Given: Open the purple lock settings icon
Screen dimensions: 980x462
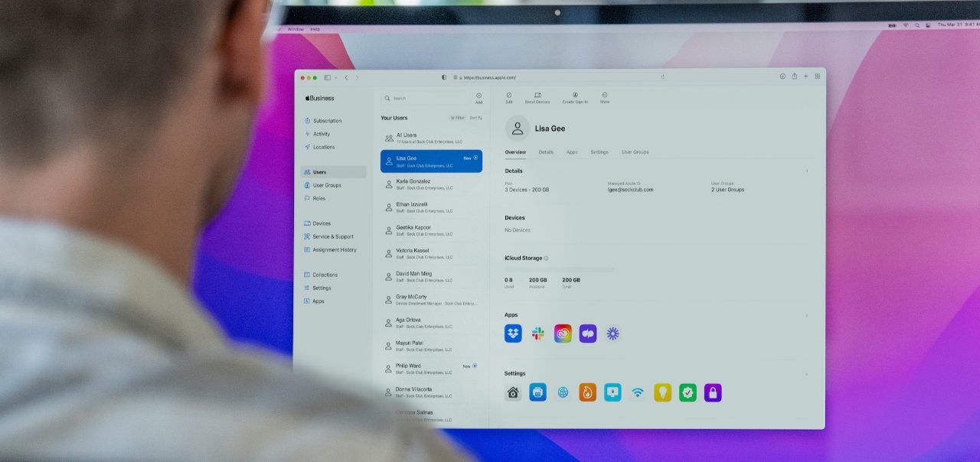Looking at the screenshot, I should click(x=713, y=393).
